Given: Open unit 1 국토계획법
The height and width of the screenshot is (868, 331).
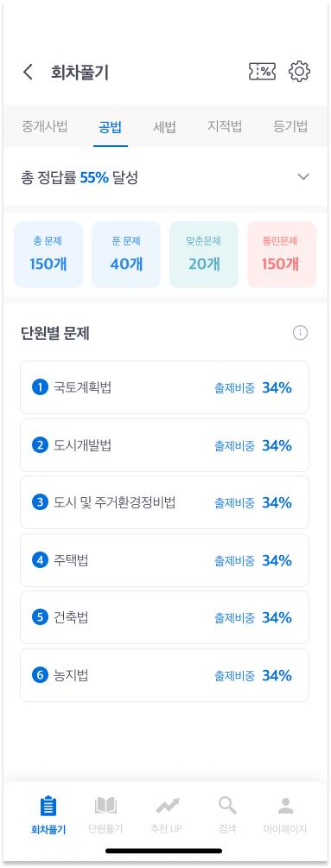Looking at the screenshot, I should (164, 387).
